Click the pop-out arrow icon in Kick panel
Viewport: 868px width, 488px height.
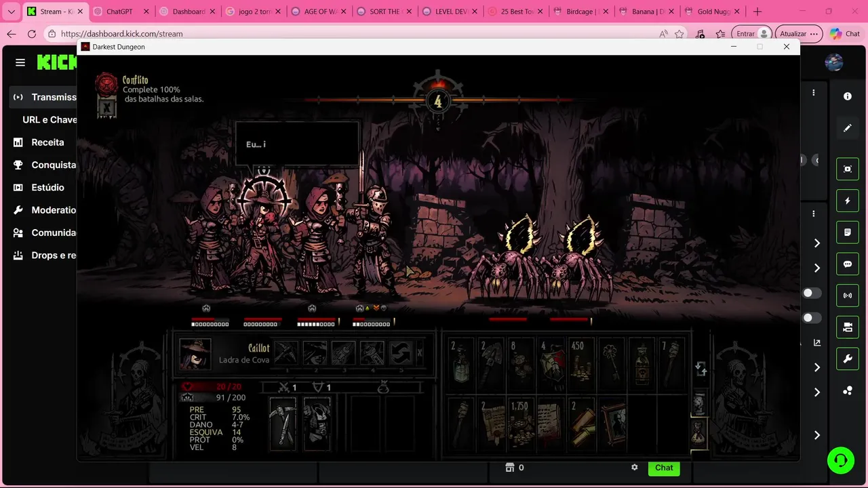[x=816, y=343]
